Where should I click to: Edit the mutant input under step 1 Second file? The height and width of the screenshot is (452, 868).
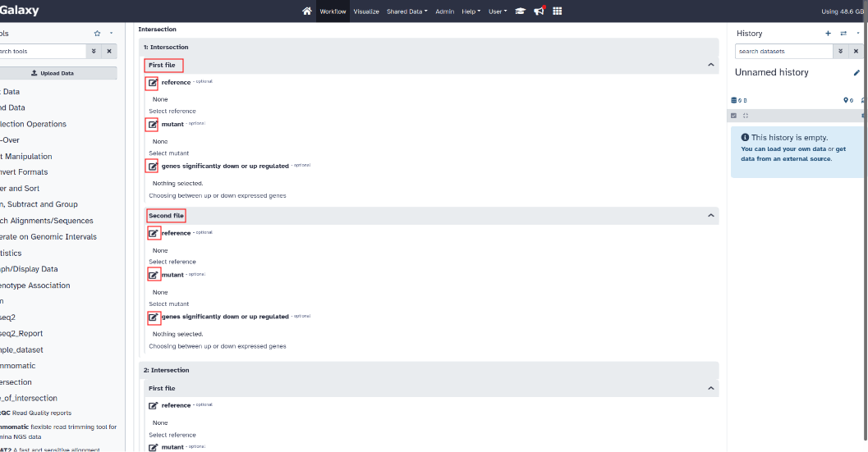tap(153, 275)
